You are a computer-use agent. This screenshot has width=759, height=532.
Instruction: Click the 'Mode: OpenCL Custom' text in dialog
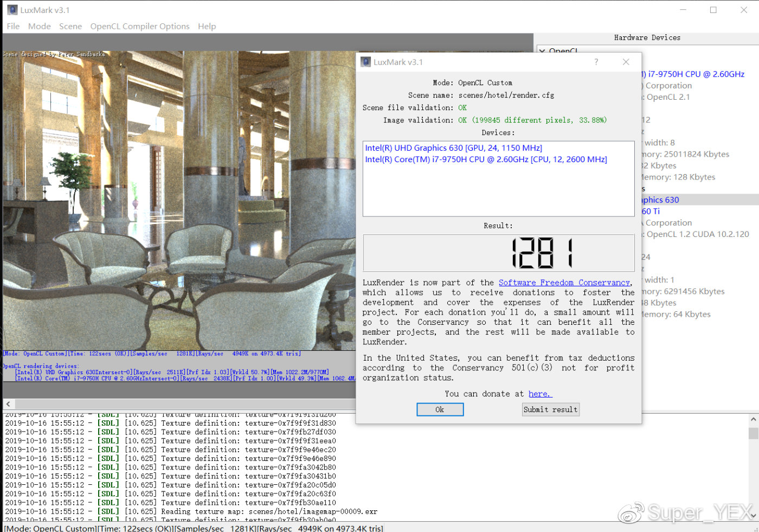[472, 83]
